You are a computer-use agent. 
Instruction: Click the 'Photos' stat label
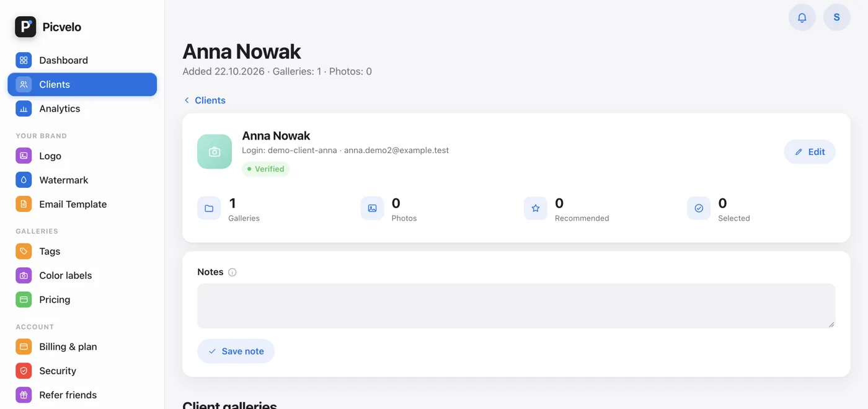tap(404, 218)
